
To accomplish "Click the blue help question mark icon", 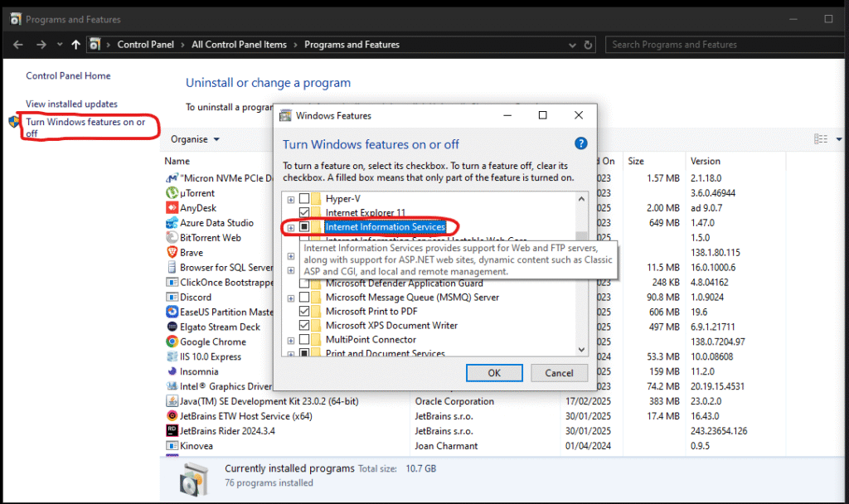I will (x=580, y=143).
